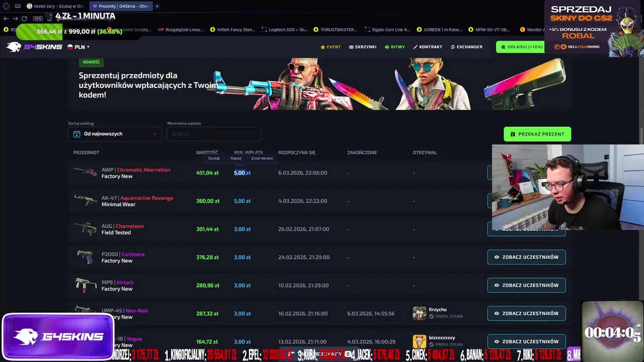
Task: Click the 287,32 zł value
Action: [x=207, y=314]
